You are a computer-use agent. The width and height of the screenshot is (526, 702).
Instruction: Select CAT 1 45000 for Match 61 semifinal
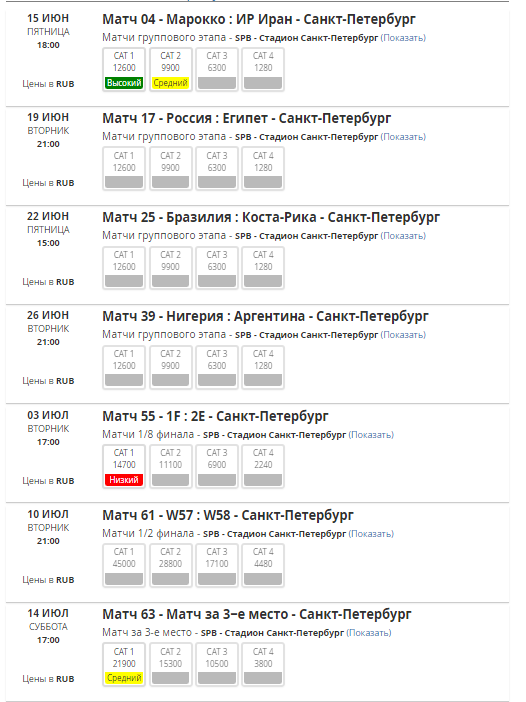pos(124,565)
